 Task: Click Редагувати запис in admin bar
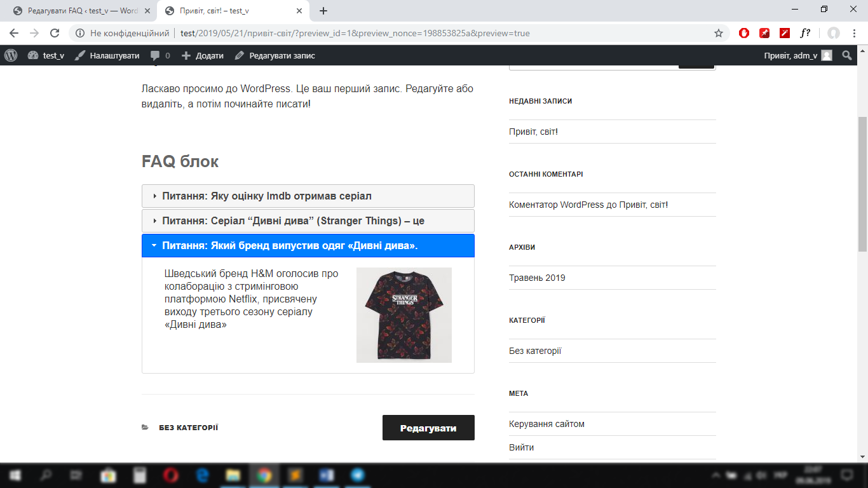coord(275,55)
